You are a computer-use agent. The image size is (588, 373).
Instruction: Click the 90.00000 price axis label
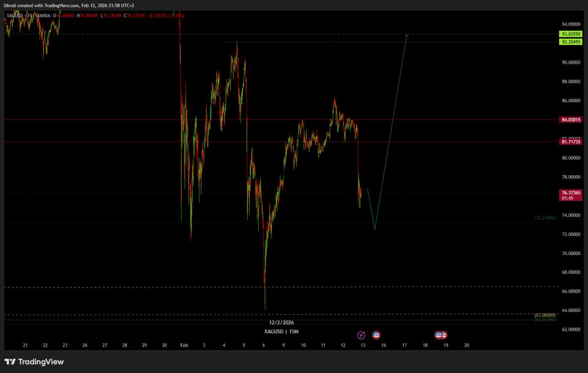pyautogui.click(x=571, y=62)
